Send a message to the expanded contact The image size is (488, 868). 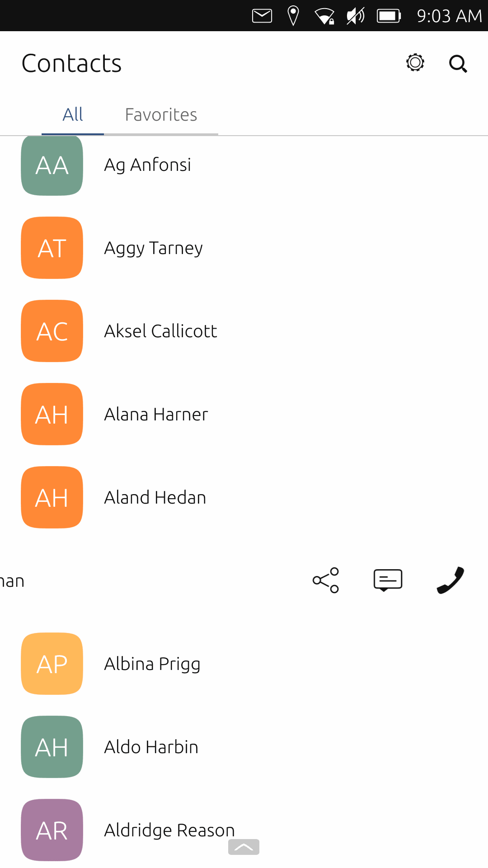coord(388,580)
